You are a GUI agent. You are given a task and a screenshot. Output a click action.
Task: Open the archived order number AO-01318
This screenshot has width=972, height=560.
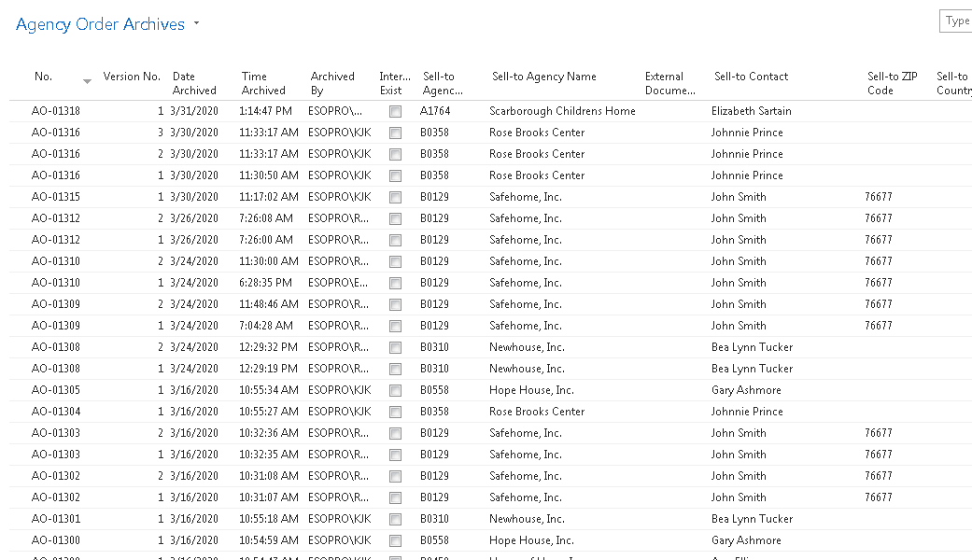click(56, 111)
